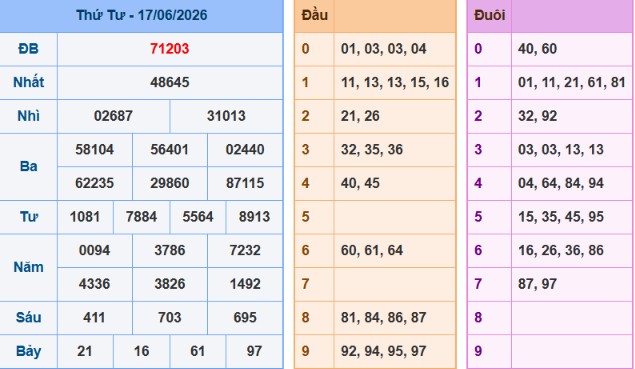635x369 pixels.
Task: Select third prize number 62235
Action: [95, 183]
